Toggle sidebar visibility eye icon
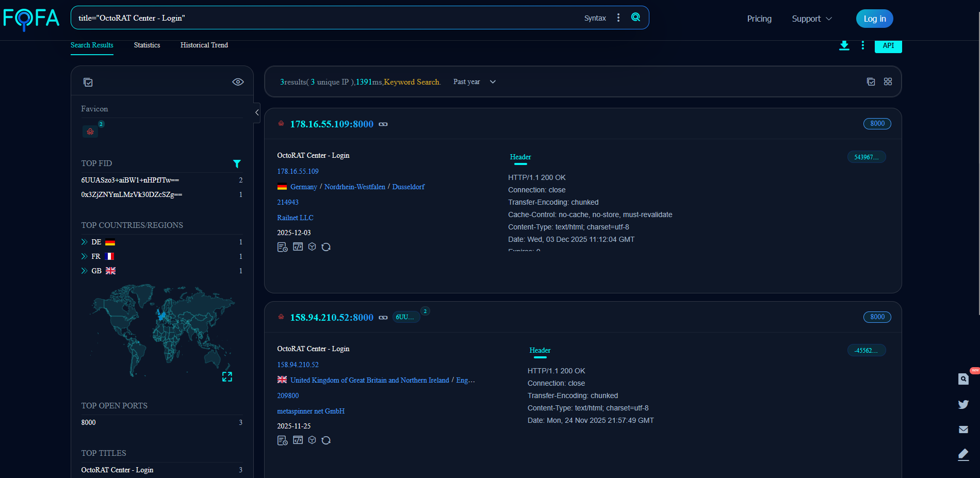The image size is (980, 478). click(238, 82)
